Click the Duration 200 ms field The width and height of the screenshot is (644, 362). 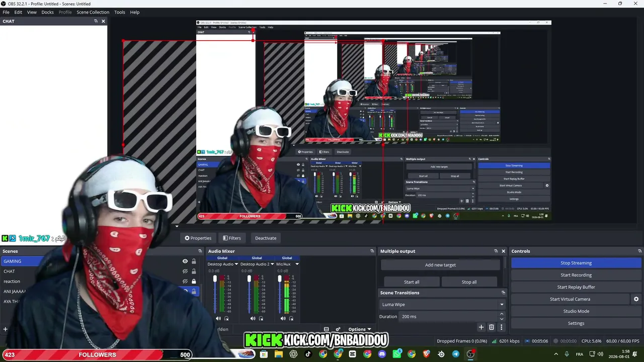pyautogui.click(x=448, y=316)
